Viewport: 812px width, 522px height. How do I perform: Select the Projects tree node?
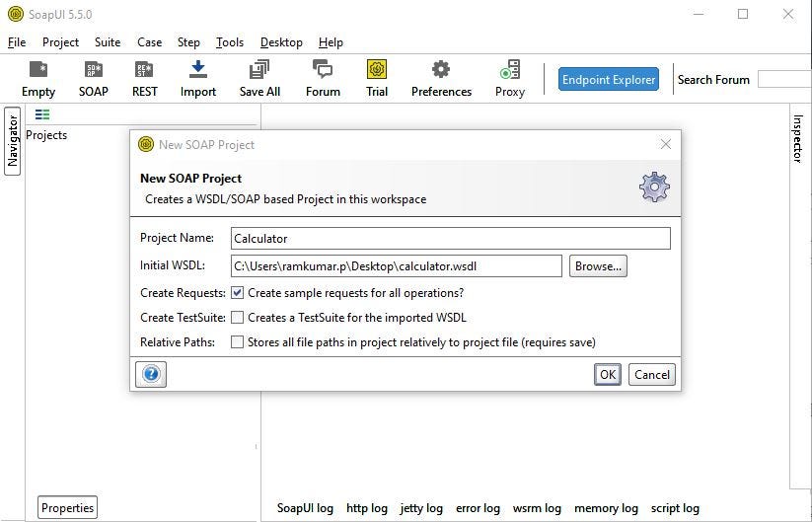[x=46, y=135]
